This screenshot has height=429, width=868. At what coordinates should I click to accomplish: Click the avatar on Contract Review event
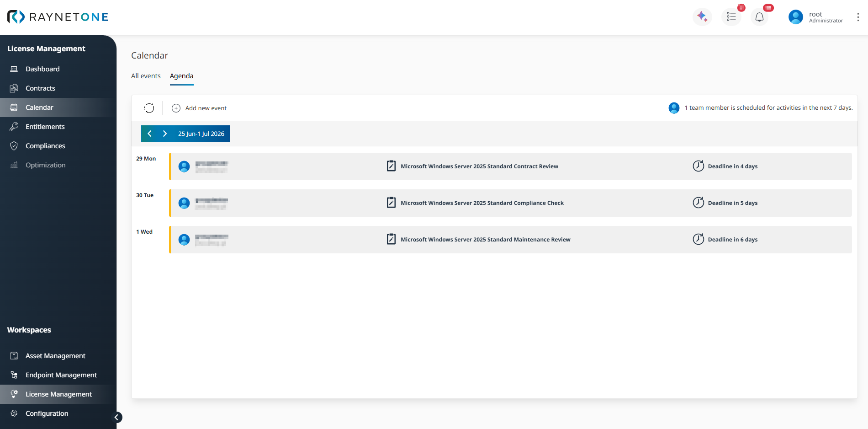point(184,166)
